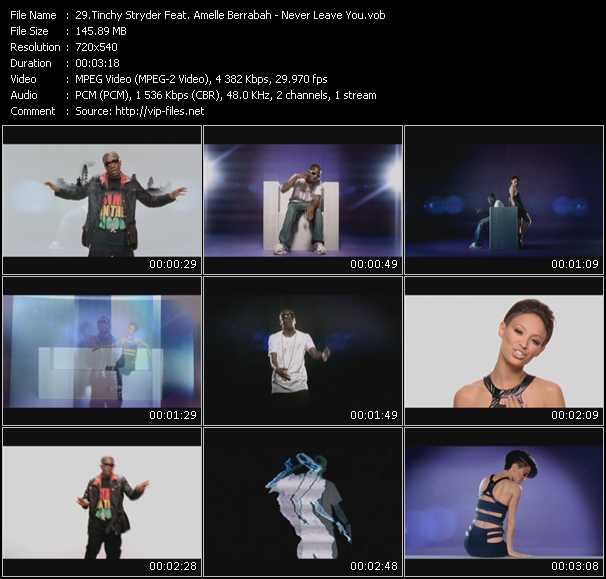
Task: Select the thumbnail frame at 00:02:48
Action: 303,502
